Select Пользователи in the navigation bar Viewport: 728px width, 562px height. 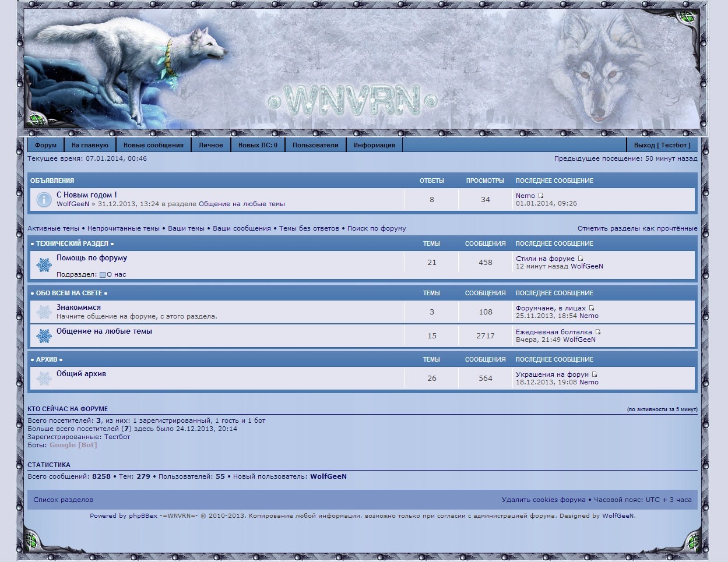pyautogui.click(x=315, y=145)
